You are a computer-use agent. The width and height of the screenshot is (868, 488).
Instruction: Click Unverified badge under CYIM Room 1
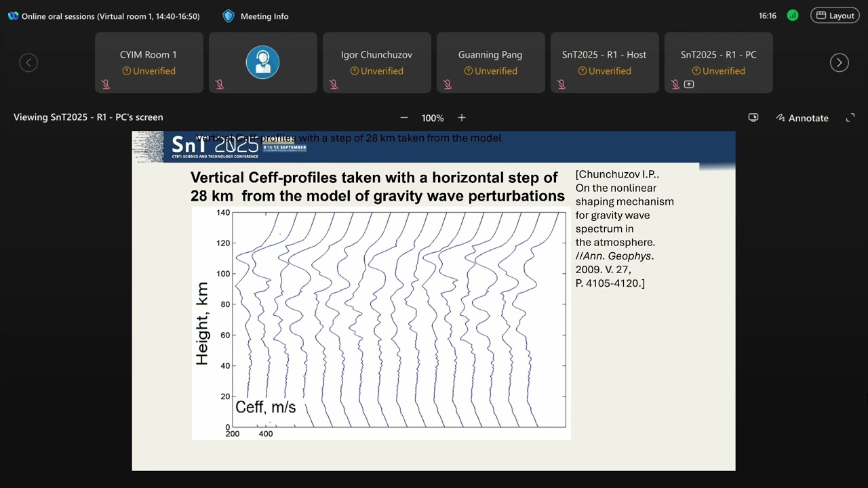point(149,71)
